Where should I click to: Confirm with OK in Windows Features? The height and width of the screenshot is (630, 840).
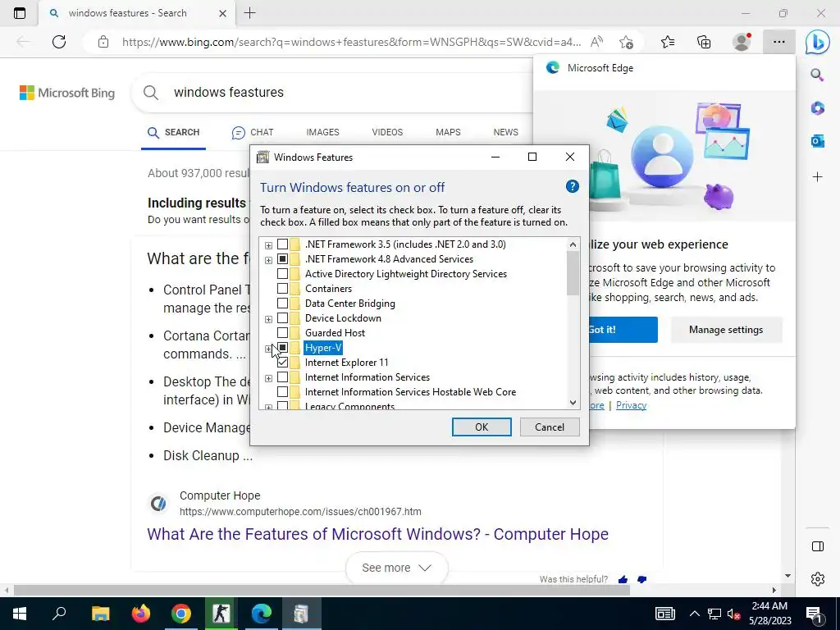[x=482, y=427]
